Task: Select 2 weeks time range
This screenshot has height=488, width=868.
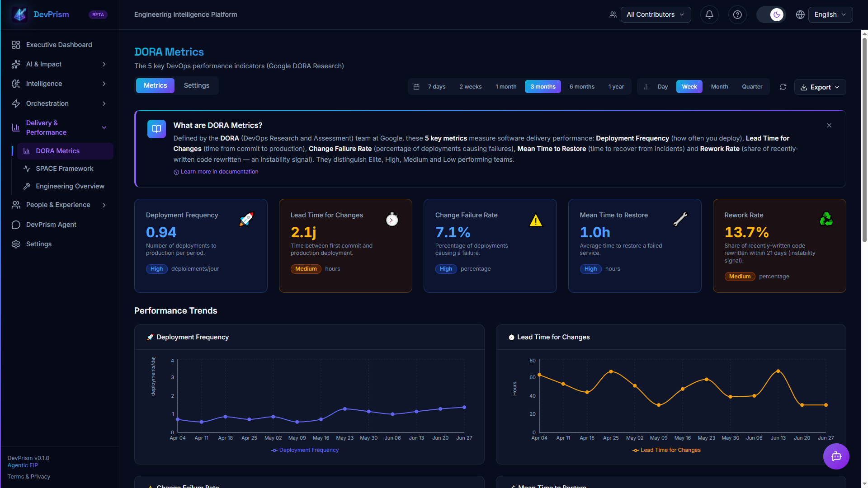Action: 471,87
